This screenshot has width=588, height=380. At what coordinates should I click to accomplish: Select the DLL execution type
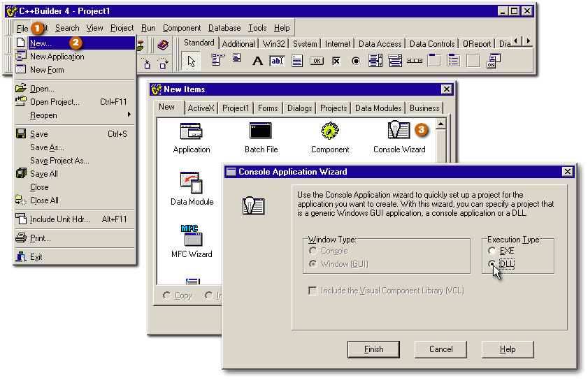coord(501,264)
